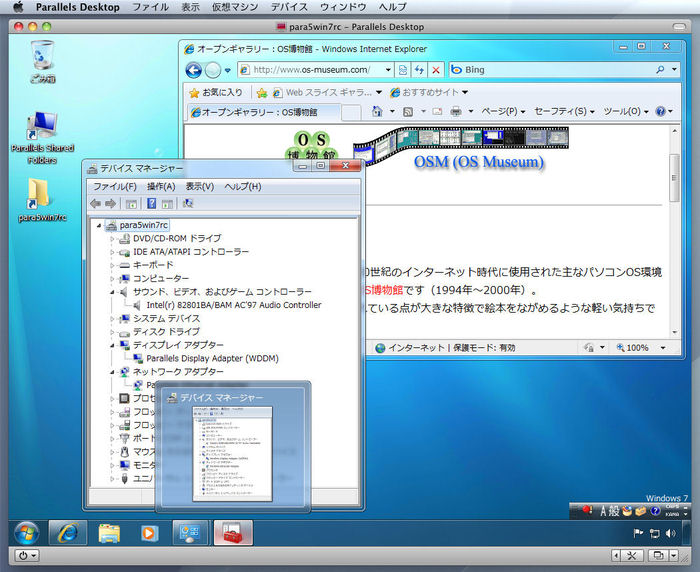Click the add to favorites bar star icon
700x572 pixels.
[x=262, y=93]
